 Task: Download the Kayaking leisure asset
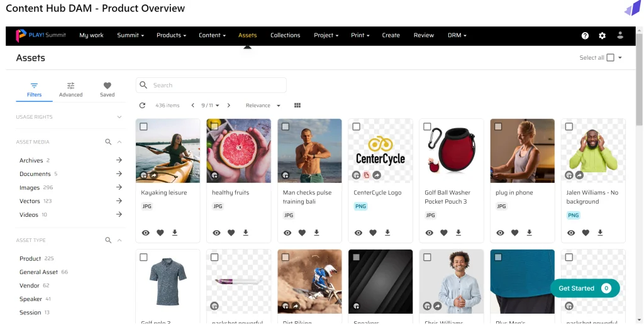coord(175,233)
